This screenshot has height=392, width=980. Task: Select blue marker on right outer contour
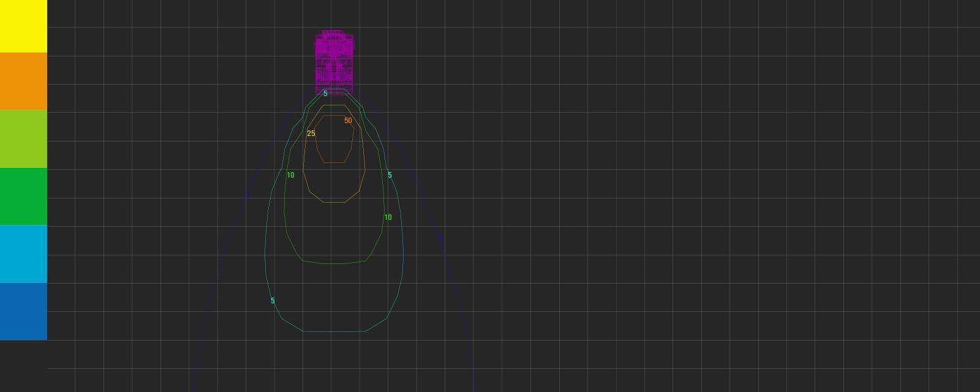pyautogui.click(x=440, y=238)
